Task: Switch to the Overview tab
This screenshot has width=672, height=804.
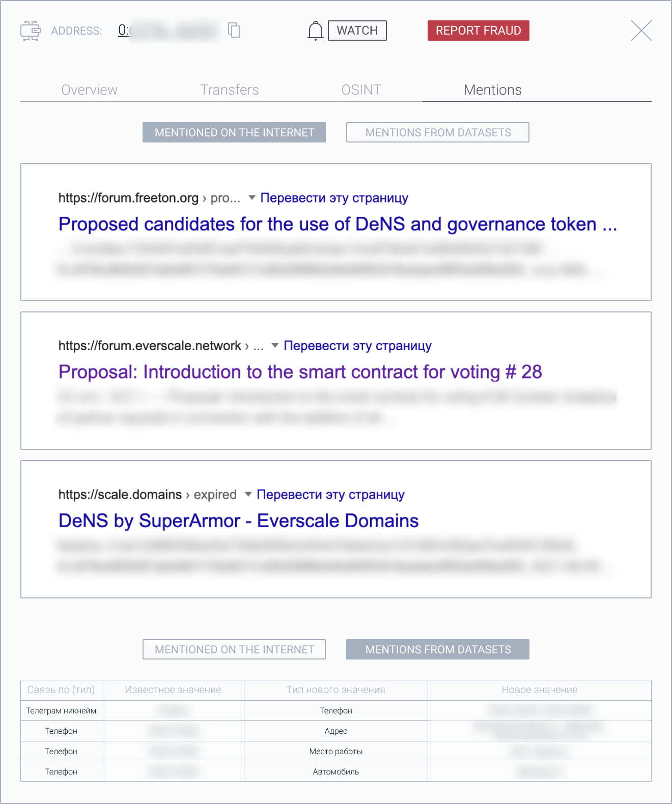Action: (89, 90)
